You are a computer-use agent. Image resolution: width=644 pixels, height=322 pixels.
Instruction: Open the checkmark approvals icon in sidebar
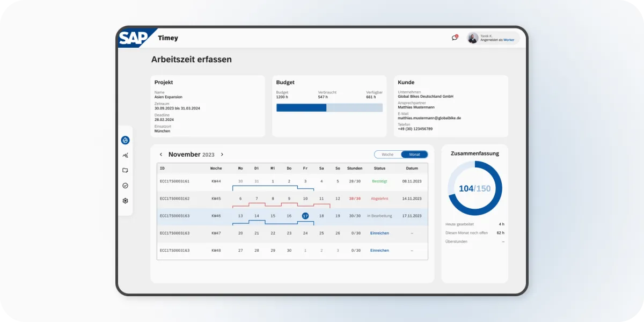(125, 186)
